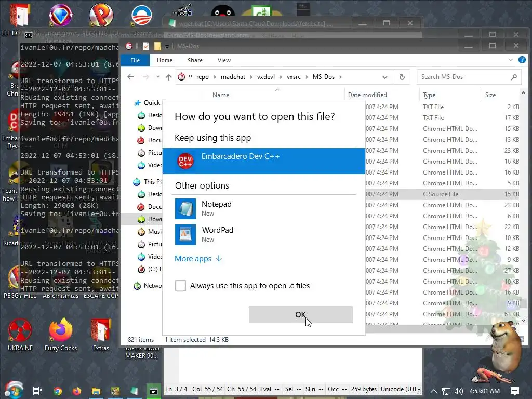The image size is (532, 399).
Task: Check Always use this app for .c files
Action: pyautogui.click(x=180, y=285)
